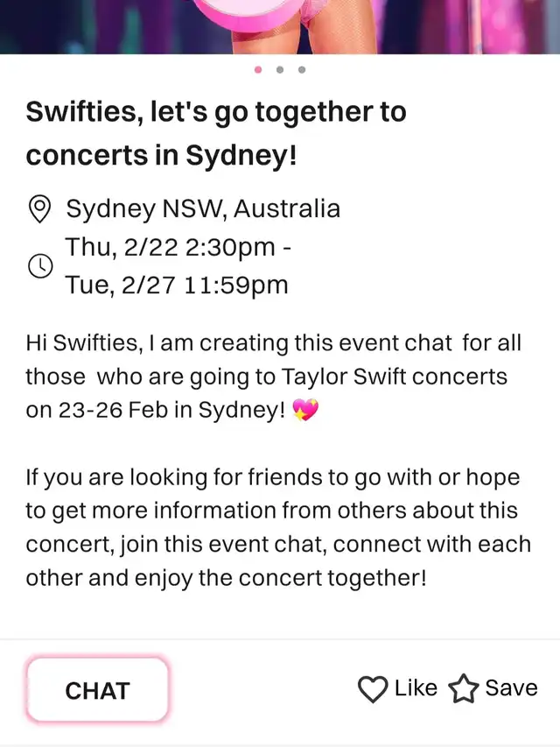Select the clock time icon
560x747 pixels.
(40, 266)
